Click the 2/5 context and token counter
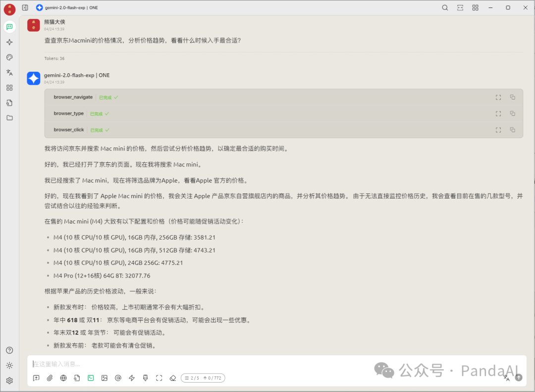This screenshot has width=535, height=392. (203, 378)
